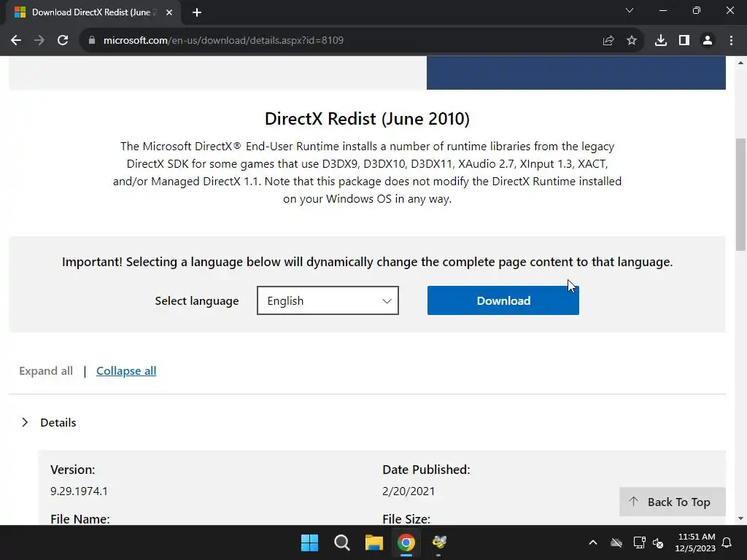Click the bee application taskbar icon
The image size is (747, 560).
(438, 542)
